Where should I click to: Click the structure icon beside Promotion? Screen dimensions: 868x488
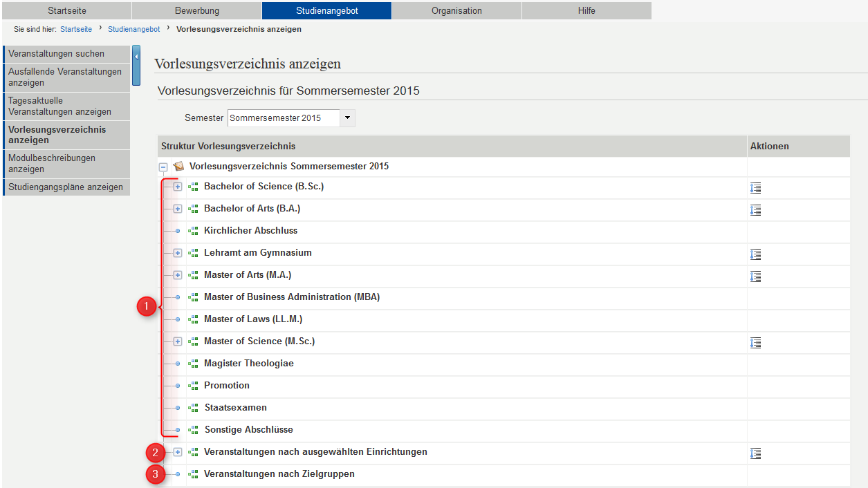click(193, 386)
